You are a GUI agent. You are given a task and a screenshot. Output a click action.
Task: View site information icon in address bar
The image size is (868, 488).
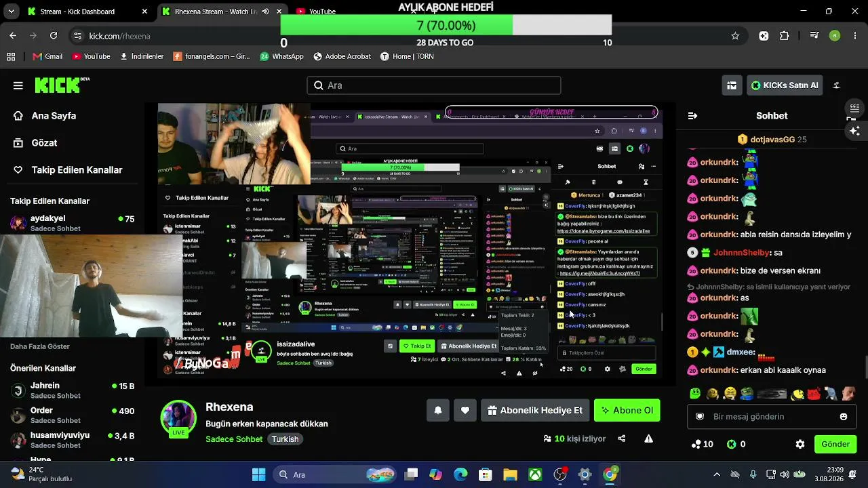click(77, 36)
